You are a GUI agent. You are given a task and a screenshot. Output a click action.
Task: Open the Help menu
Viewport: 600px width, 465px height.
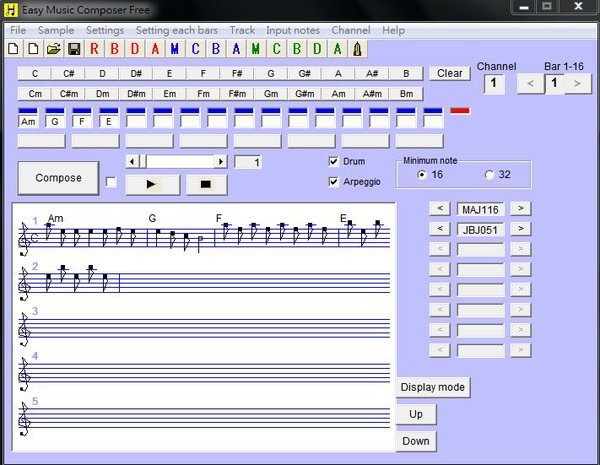pyautogui.click(x=393, y=30)
